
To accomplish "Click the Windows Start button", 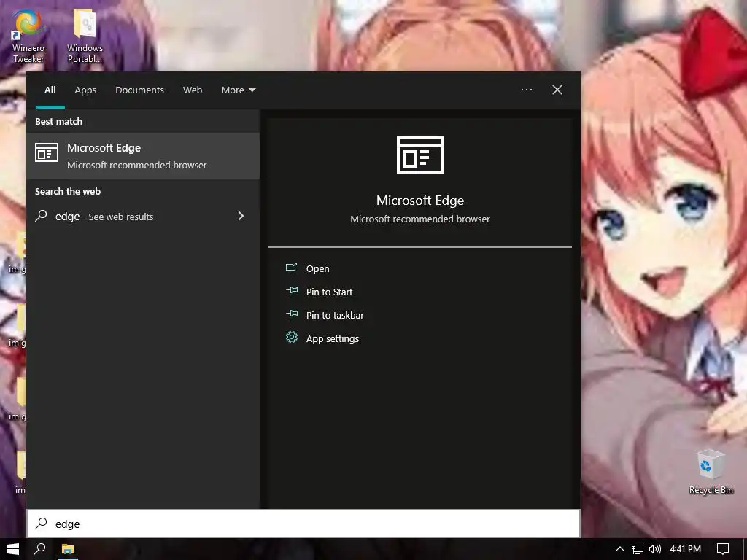I will click(13, 549).
